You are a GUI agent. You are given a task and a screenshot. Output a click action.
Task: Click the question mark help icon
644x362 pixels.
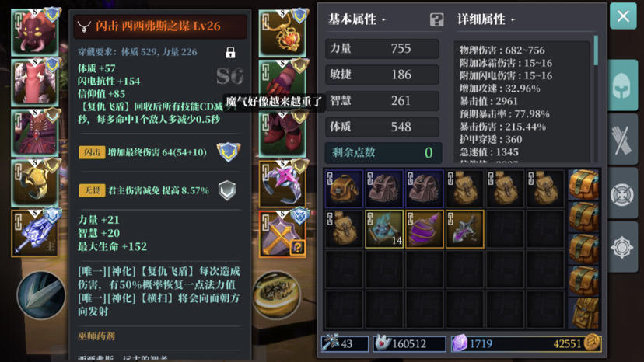click(x=436, y=19)
